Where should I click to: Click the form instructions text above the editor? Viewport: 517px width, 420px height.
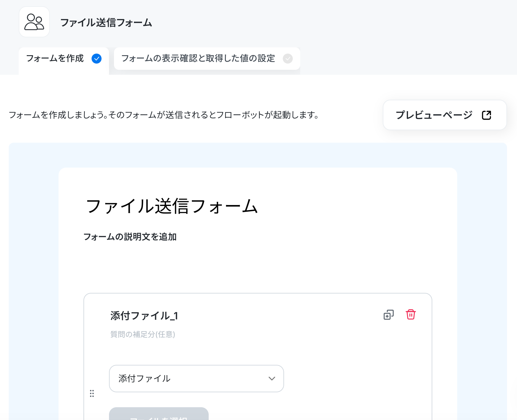[164, 115]
